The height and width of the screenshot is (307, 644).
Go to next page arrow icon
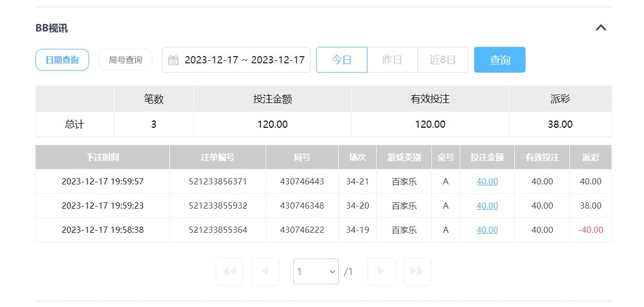(381, 271)
